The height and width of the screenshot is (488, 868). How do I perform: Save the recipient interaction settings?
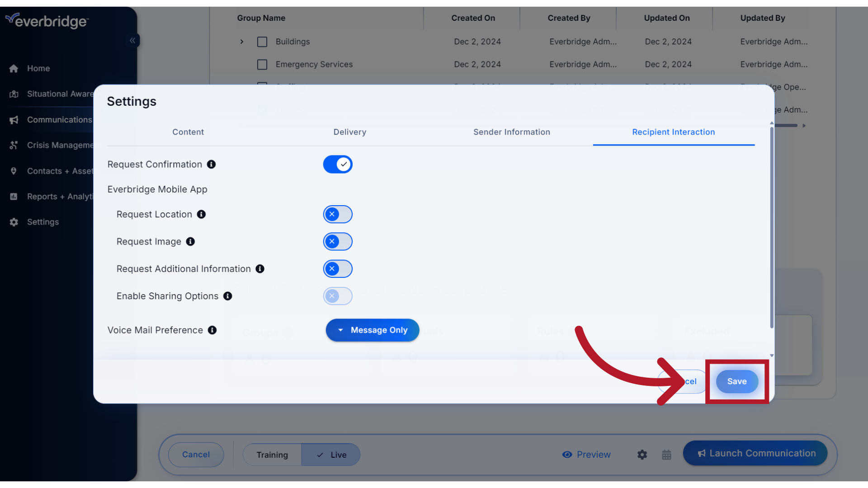pyautogui.click(x=737, y=381)
